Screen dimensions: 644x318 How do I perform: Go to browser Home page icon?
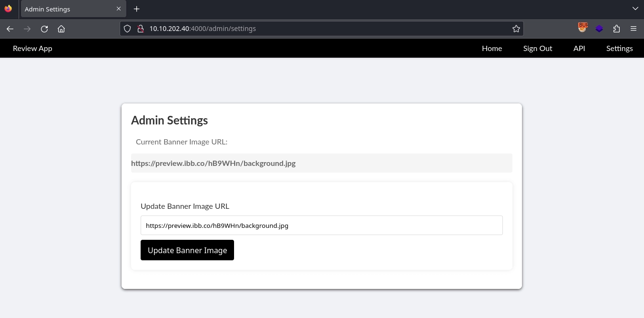click(x=61, y=29)
